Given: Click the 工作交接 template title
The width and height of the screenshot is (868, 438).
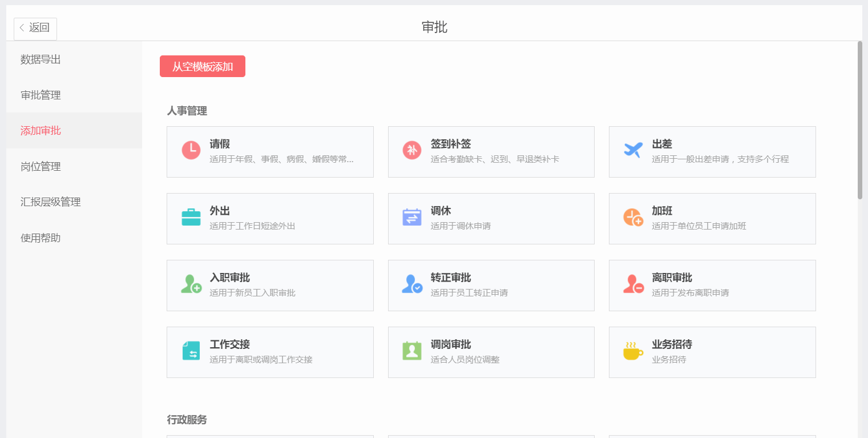Looking at the screenshot, I should pyautogui.click(x=229, y=344).
